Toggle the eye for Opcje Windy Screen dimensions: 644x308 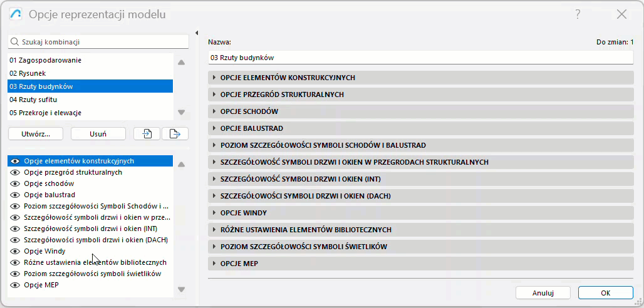[15, 251]
